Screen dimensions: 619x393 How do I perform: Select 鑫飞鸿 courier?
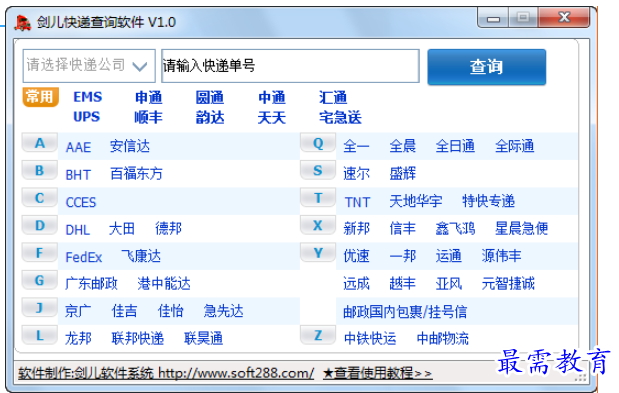coord(455,228)
